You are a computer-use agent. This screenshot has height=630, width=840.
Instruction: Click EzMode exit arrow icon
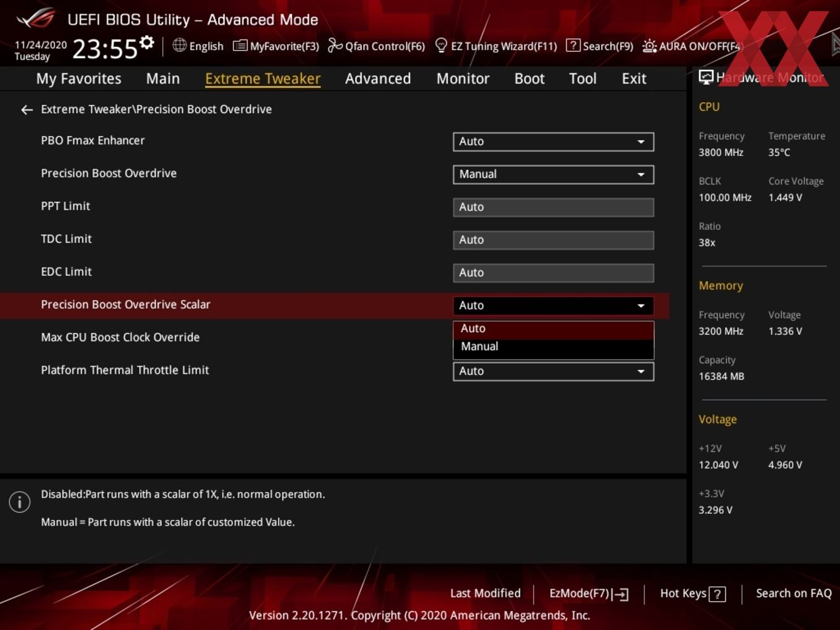point(621,594)
